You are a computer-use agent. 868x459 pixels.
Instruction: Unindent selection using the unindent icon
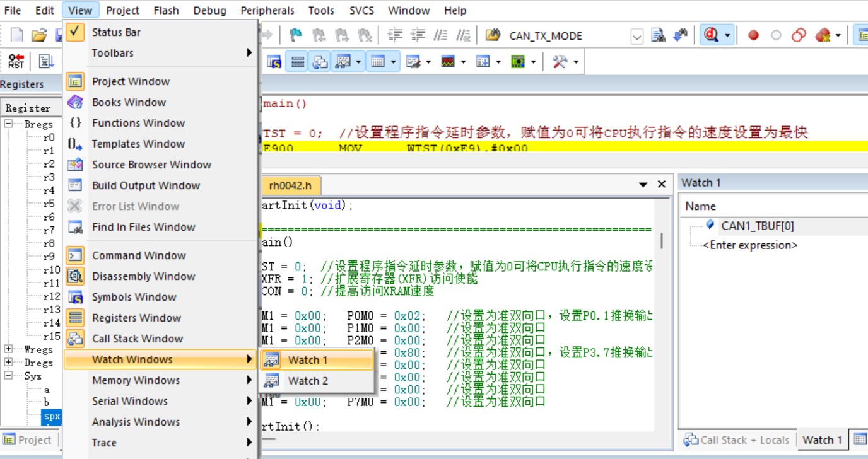pyautogui.click(x=418, y=35)
